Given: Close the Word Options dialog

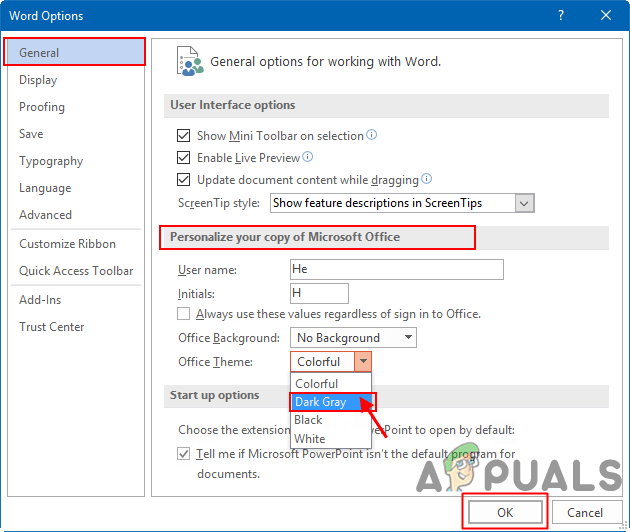Looking at the screenshot, I should (x=606, y=15).
